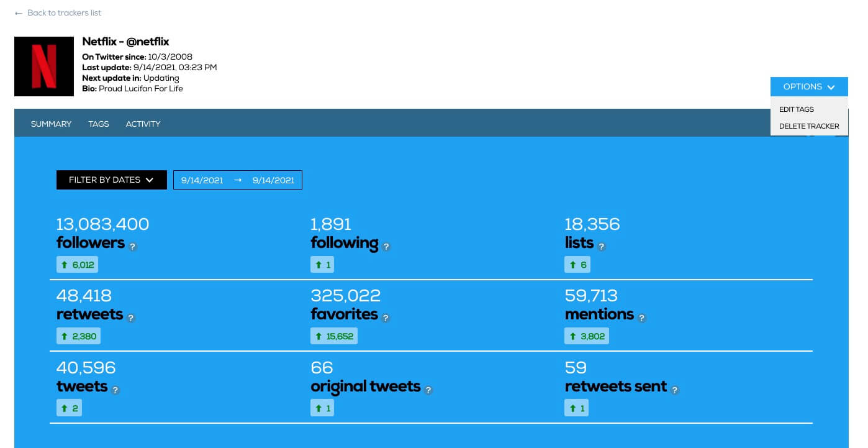868x448 pixels.
Task: Select the SUMMARY tab
Action: pyautogui.click(x=51, y=124)
